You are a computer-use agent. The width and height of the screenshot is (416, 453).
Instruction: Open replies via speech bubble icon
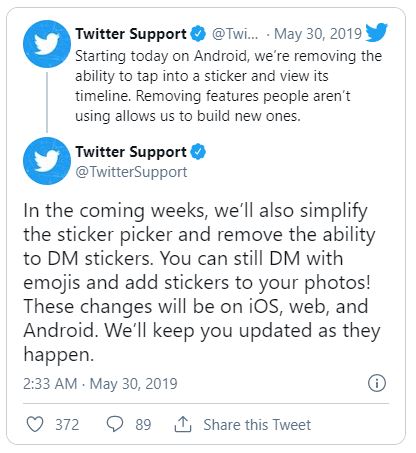115,424
